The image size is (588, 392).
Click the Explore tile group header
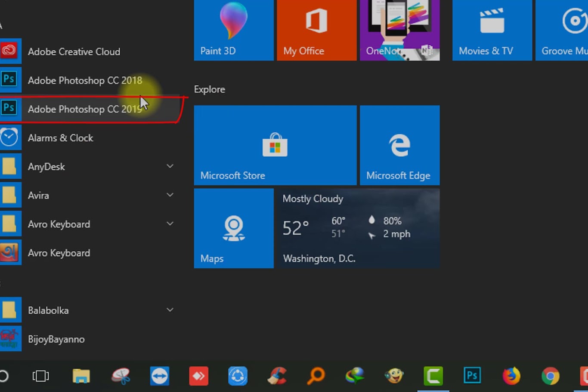pyautogui.click(x=210, y=90)
